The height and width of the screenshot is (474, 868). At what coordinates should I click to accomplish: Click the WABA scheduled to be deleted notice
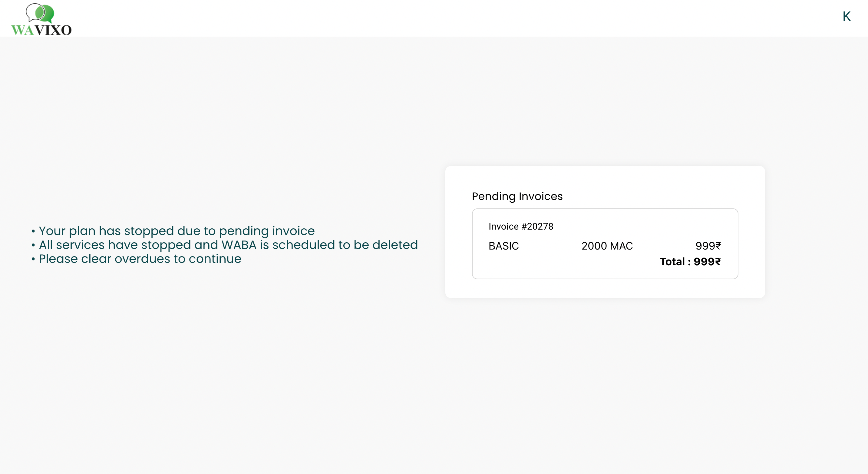(x=228, y=245)
